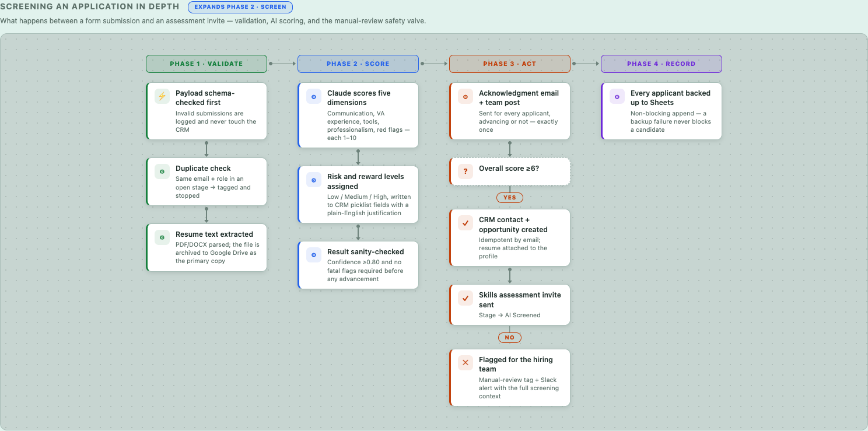
Task: Click the Flagged for the hiring team title
Action: pyautogui.click(x=516, y=365)
